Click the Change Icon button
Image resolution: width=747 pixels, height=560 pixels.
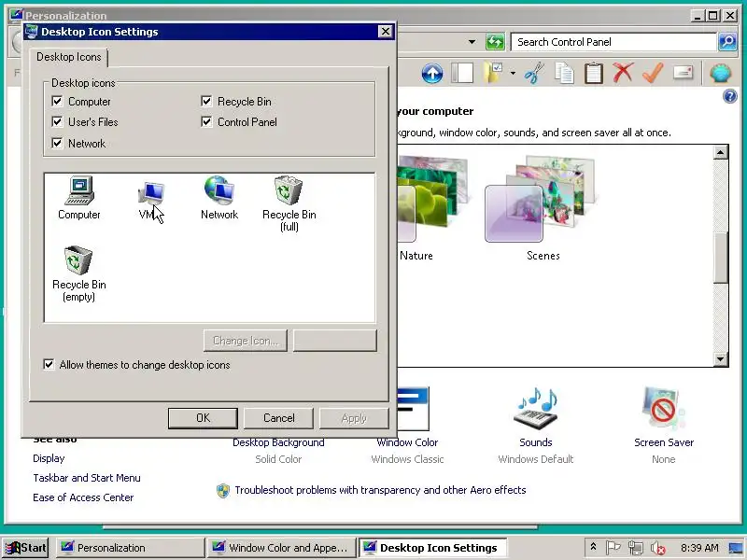246,341
